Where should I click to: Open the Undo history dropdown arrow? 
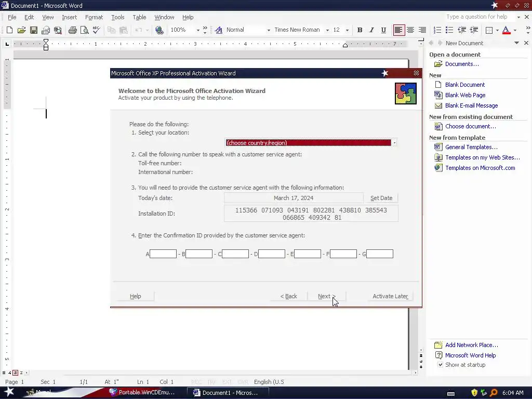pos(147,30)
